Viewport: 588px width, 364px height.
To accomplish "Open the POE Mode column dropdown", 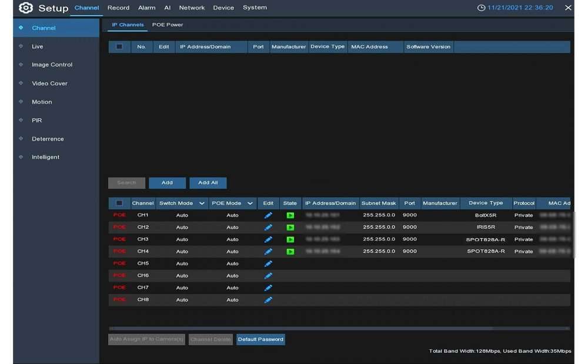I will click(250, 203).
